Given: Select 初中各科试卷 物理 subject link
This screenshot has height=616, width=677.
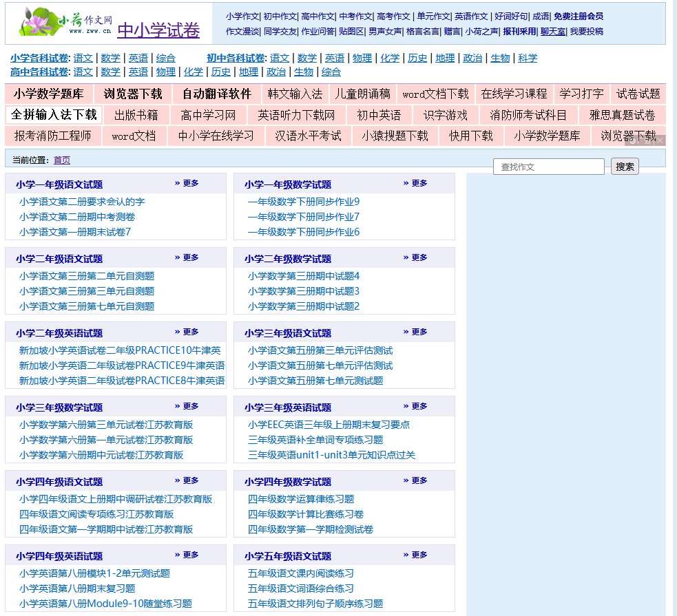Looking at the screenshot, I should pyautogui.click(x=362, y=59).
